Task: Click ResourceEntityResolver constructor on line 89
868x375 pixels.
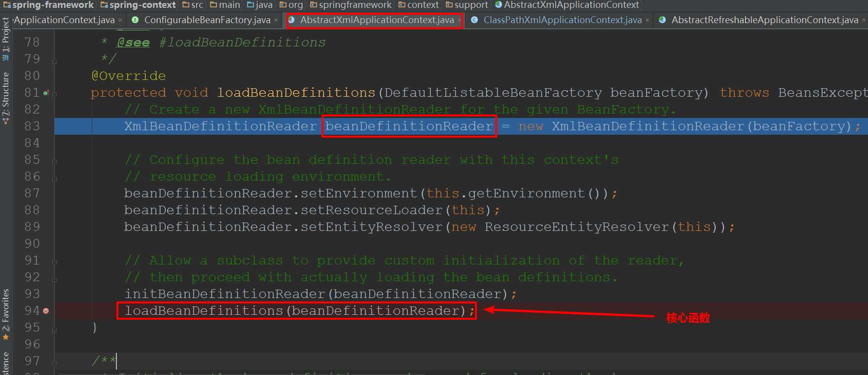Action: [577, 227]
